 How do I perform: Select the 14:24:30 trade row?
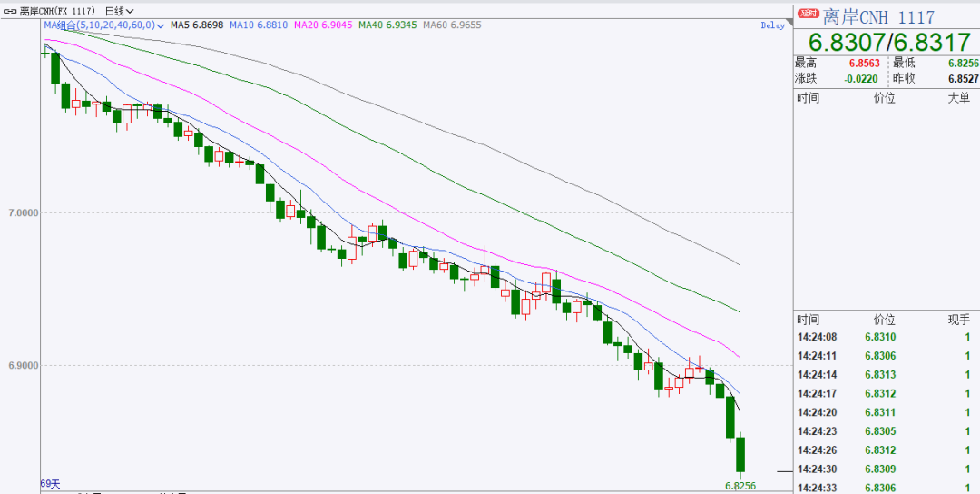pos(885,469)
